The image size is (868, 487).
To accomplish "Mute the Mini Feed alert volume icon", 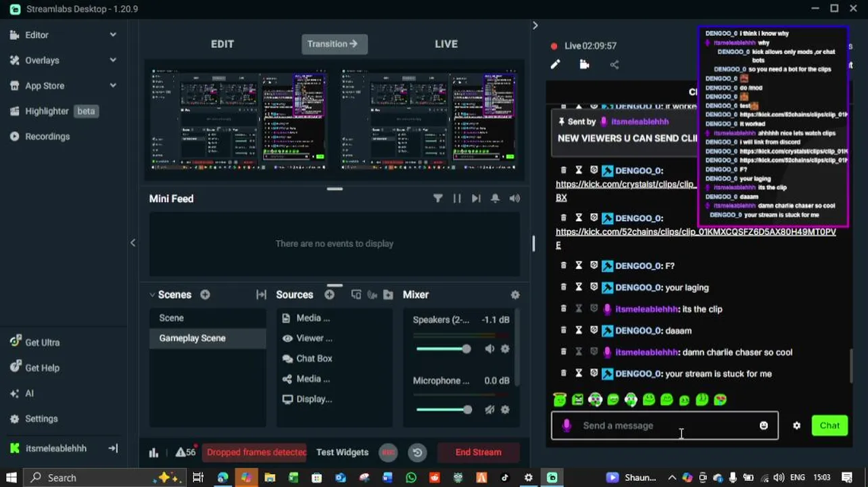I will click(515, 198).
